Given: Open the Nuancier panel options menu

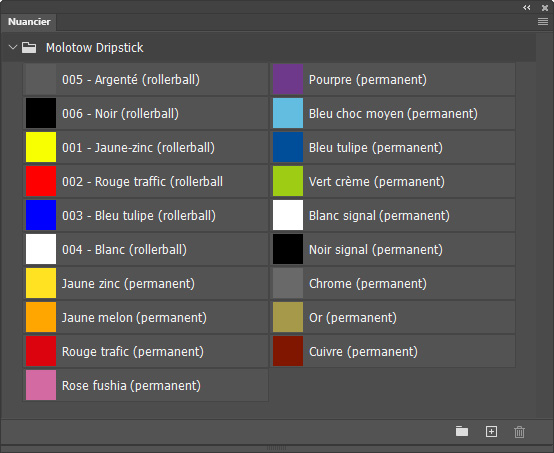Looking at the screenshot, I should tap(543, 22).
